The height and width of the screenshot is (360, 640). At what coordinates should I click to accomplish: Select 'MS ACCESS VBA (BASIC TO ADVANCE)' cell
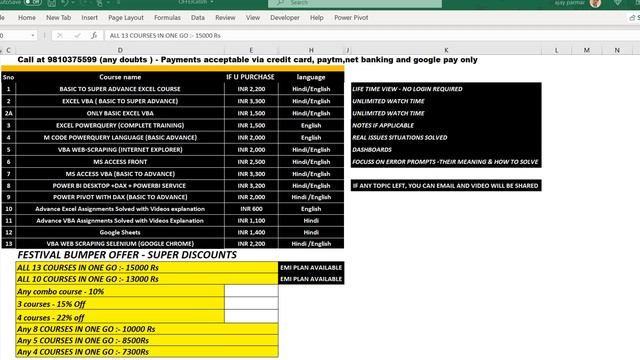pos(120,173)
